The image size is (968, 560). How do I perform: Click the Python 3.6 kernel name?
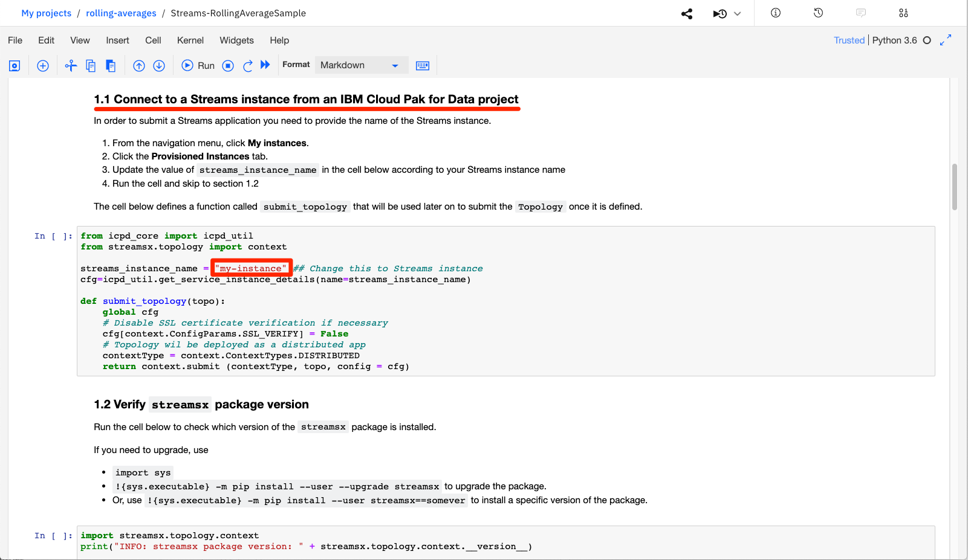click(x=894, y=40)
